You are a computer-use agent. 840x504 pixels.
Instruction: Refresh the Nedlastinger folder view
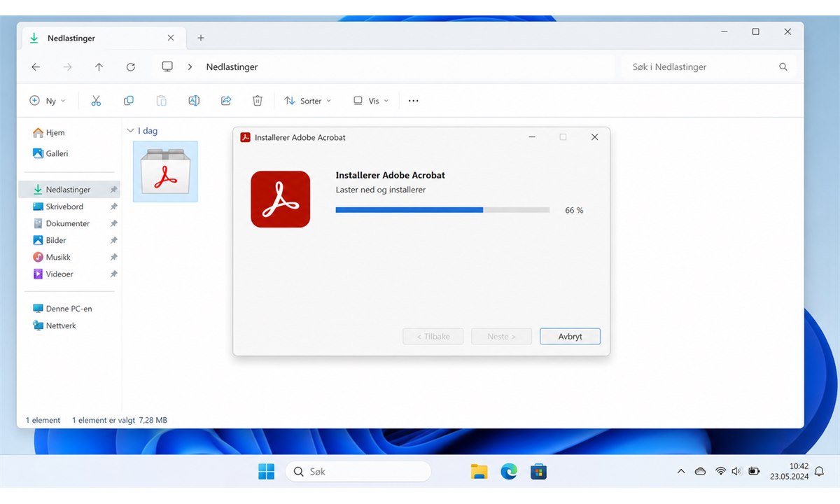(x=131, y=67)
